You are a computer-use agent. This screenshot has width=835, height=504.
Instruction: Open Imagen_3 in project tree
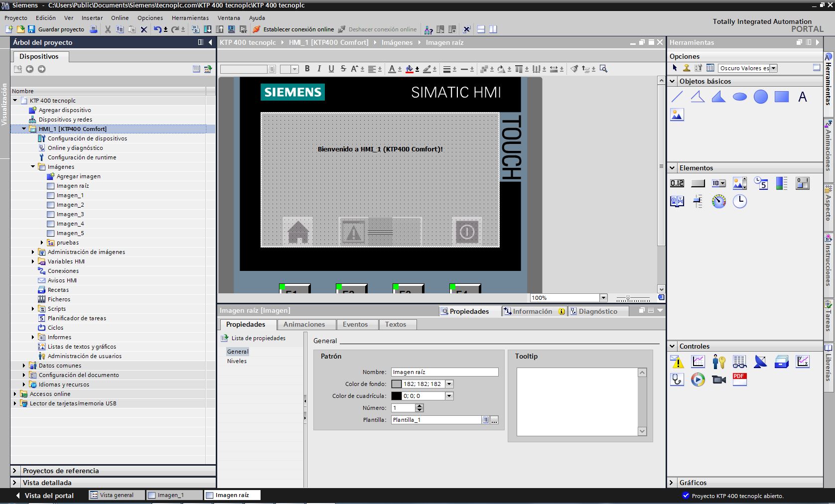[x=70, y=214]
